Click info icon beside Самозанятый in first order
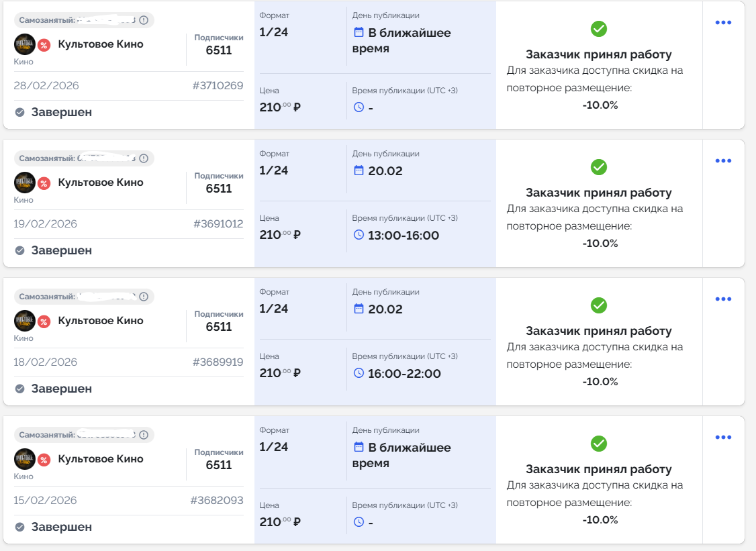756x551 pixels. pyautogui.click(x=144, y=20)
